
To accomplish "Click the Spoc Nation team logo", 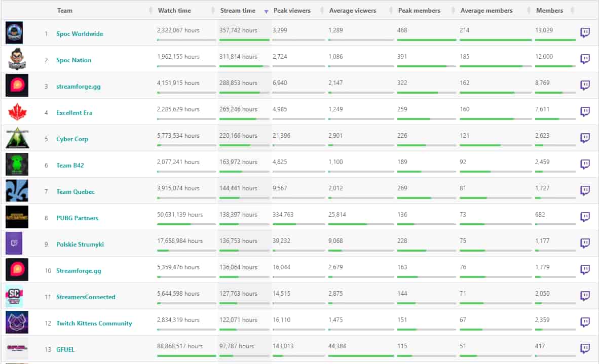I will click(x=17, y=60).
